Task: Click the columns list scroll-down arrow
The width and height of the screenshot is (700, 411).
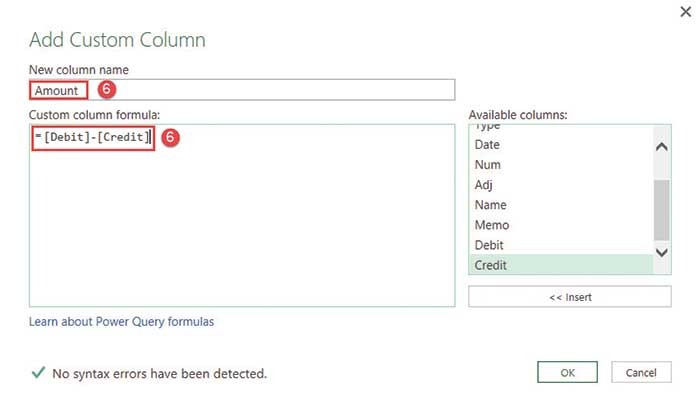Action: click(661, 253)
